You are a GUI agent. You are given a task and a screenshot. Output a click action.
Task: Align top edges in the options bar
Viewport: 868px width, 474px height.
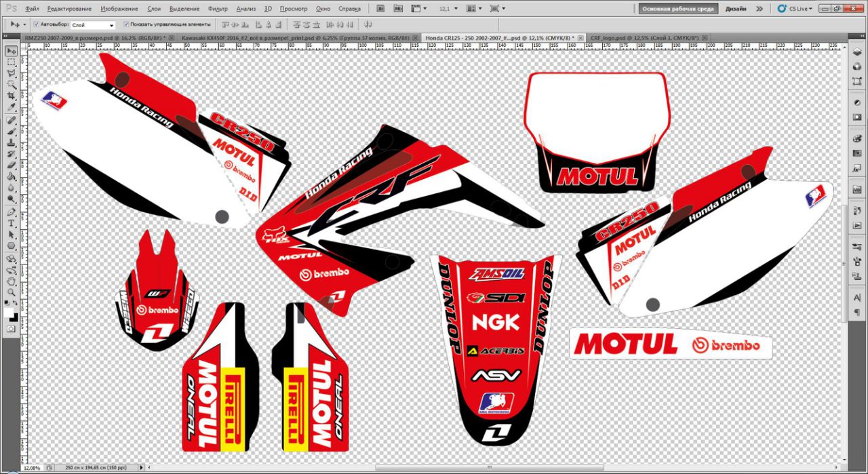pos(226,24)
